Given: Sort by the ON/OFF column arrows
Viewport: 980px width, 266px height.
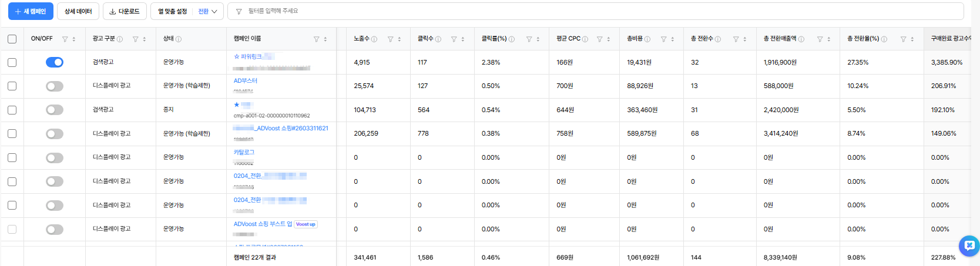Looking at the screenshot, I should 74,39.
